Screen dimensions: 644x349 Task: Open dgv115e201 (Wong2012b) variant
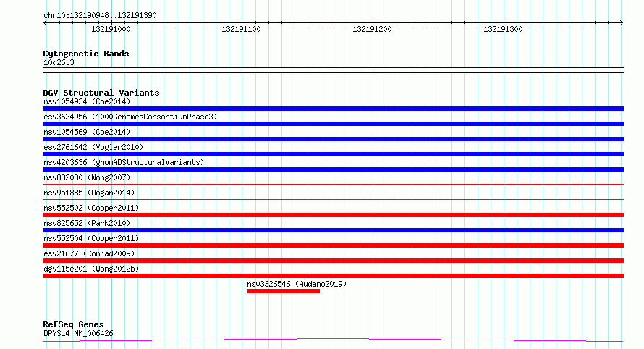point(91,269)
